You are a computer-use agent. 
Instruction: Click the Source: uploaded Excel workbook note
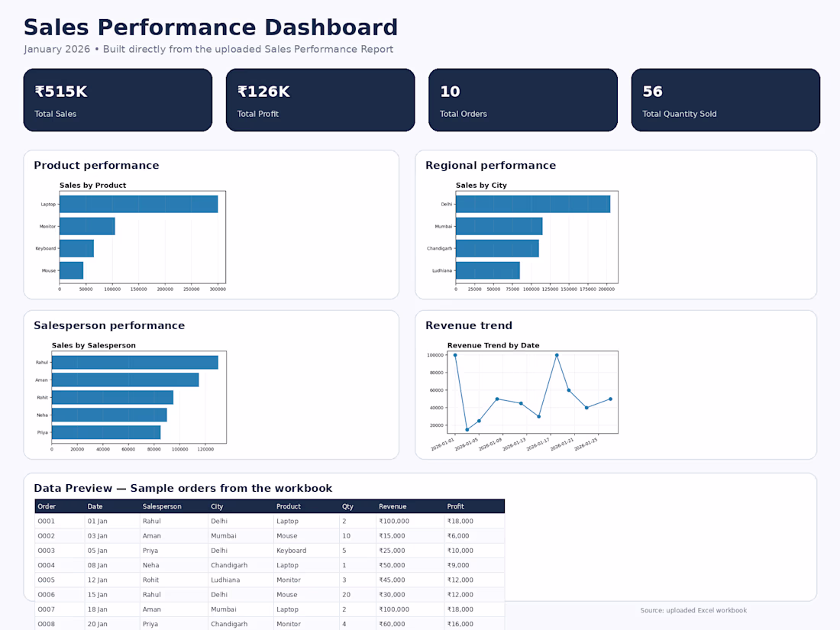pyautogui.click(x=693, y=610)
